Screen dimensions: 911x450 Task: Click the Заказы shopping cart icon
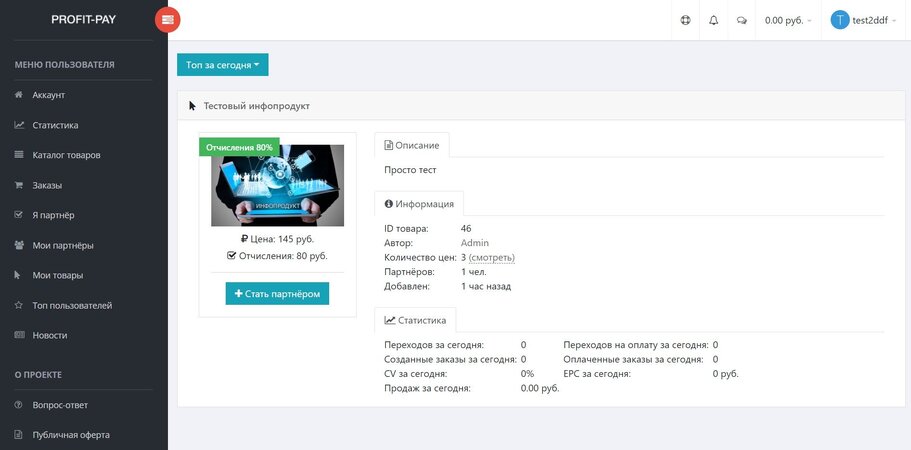point(19,185)
